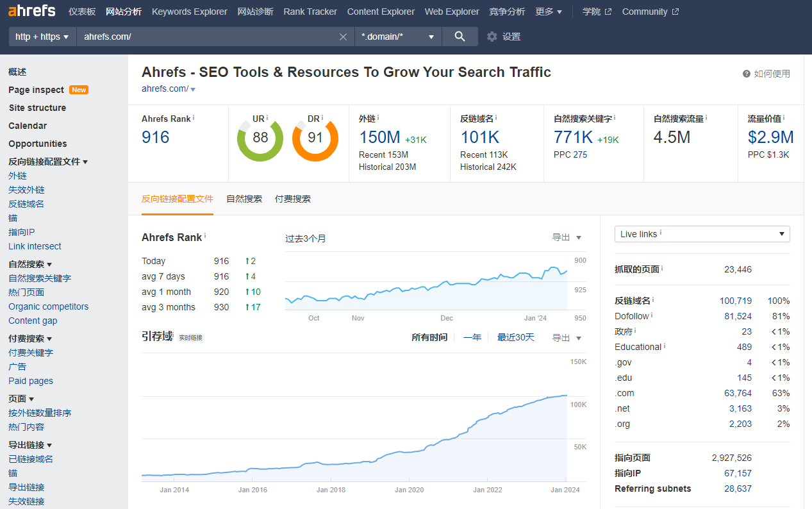Open 导出 dropdown for 引荐域 chart
The width and height of the screenshot is (812, 509).
pyautogui.click(x=567, y=338)
